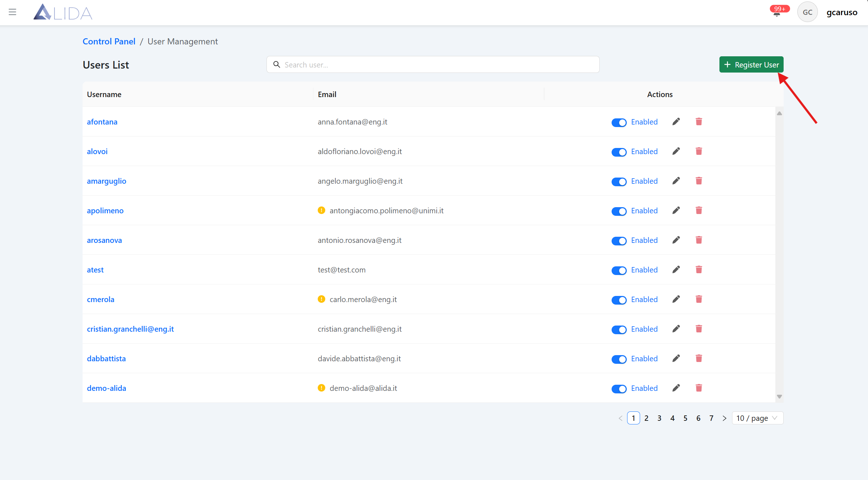This screenshot has height=480, width=868.
Task: Edit user demo-alida with pencil icon
Action: pos(676,388)
